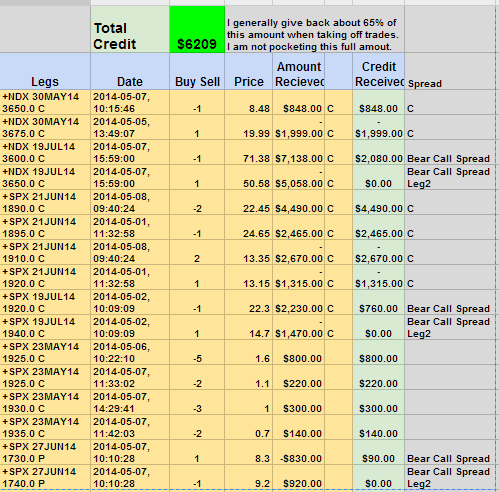
Task: Select the $4,490.00 credit received cell
Action: (x=379, y=202)
